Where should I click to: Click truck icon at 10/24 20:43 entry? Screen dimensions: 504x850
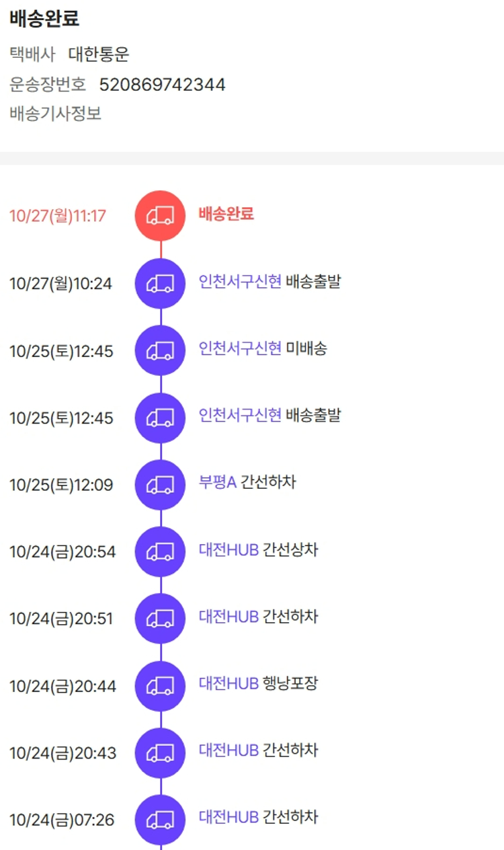161,752
